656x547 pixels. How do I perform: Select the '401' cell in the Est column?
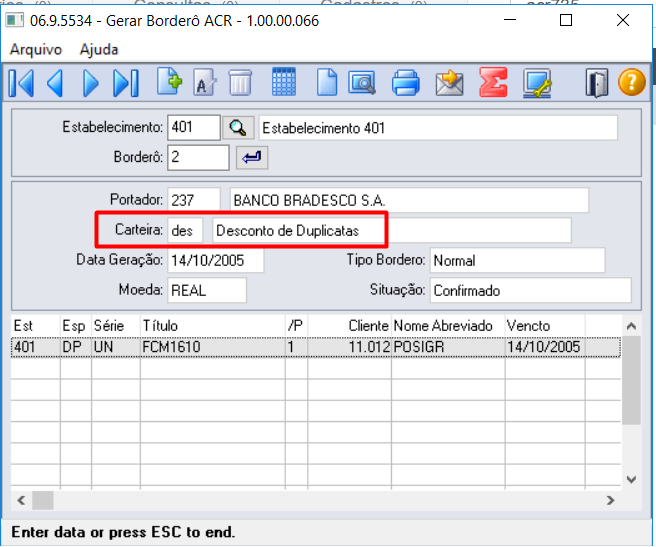(x=36, y=347)
